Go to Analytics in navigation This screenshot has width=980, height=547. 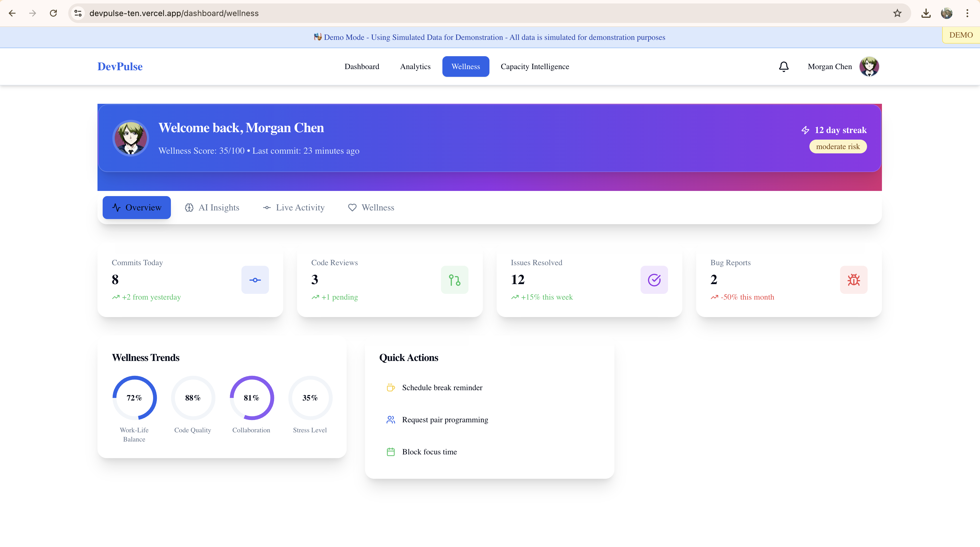(415, 67)
